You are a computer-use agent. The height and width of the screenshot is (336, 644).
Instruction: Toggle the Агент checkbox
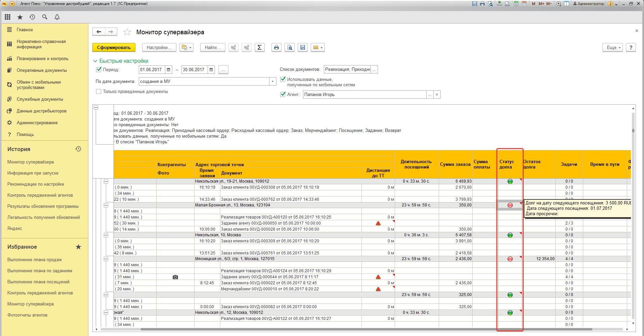[x=283, y=94]
